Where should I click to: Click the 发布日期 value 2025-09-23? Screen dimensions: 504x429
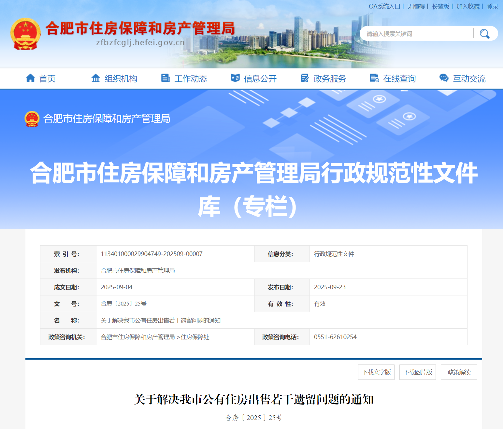pyautogui.click(x=330, y=287)
